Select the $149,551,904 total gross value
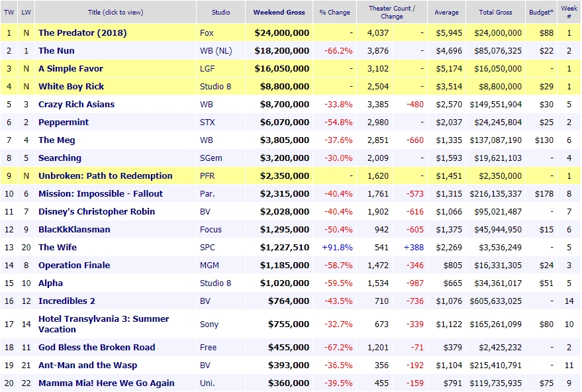Viewport: 582px width, 392px height. [x=496, y=105]
